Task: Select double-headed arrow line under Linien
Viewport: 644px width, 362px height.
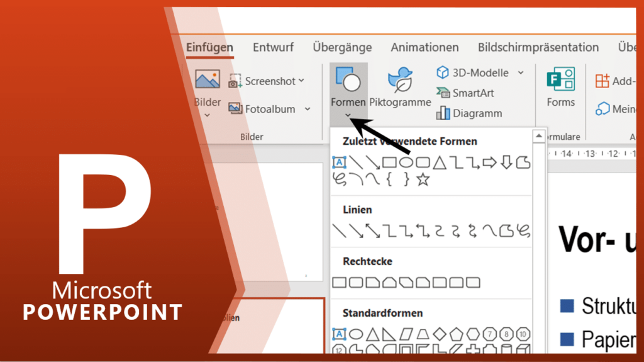Action: tap(372, 231)
